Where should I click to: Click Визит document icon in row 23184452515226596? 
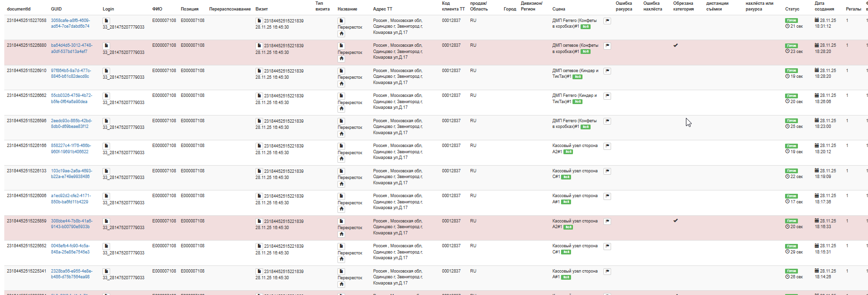(x=259, y=121)
